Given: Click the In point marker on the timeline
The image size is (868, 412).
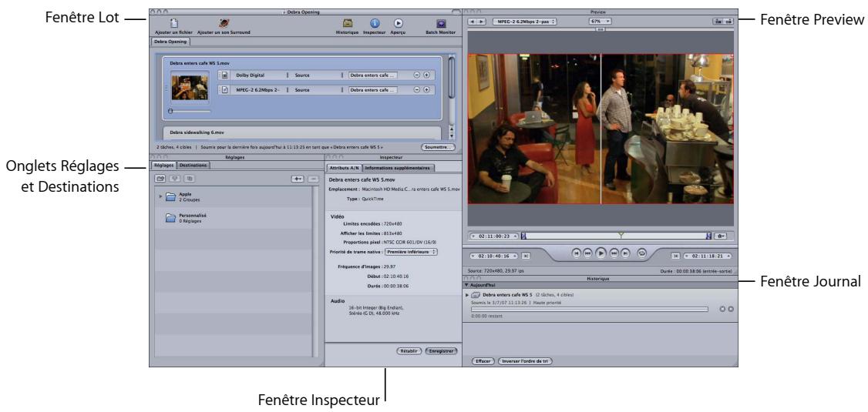Looking at the screenshot, I should click(x=523, y=236).
